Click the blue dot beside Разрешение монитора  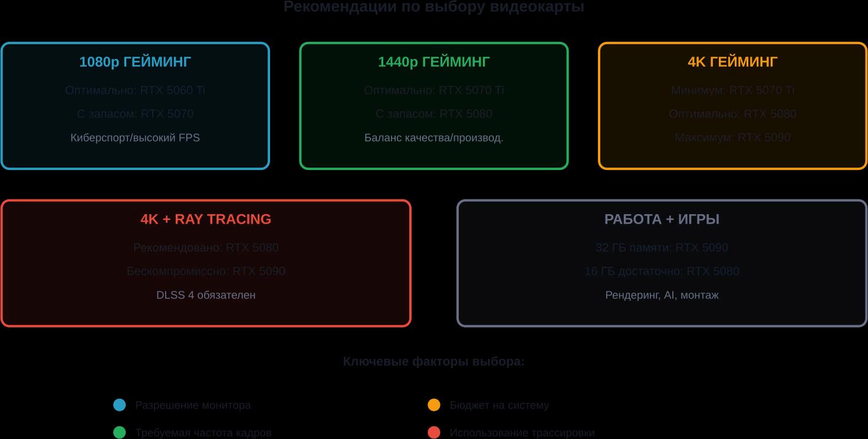click(x=120, y=405)
